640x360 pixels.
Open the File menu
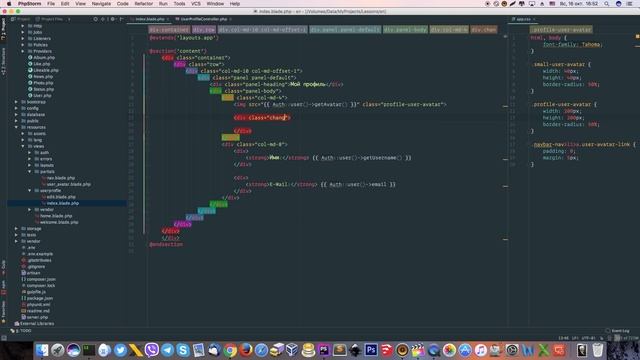tap(51, 4)
